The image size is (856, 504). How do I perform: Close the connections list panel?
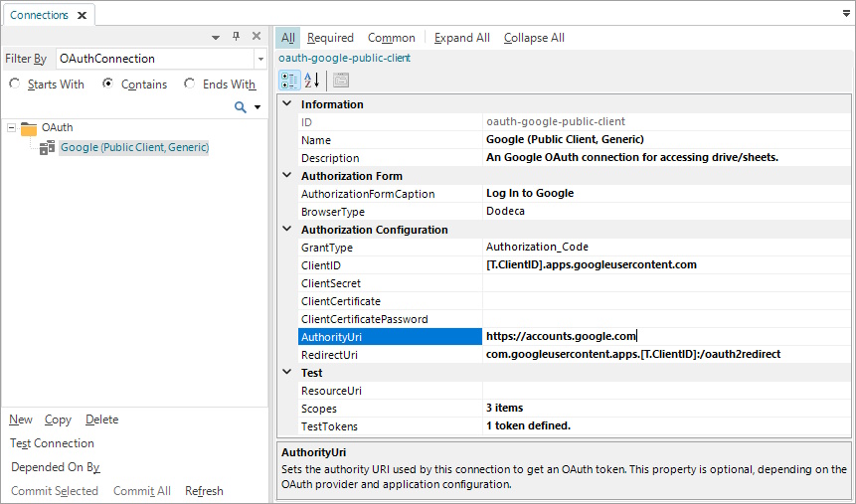tap(257, 36)
